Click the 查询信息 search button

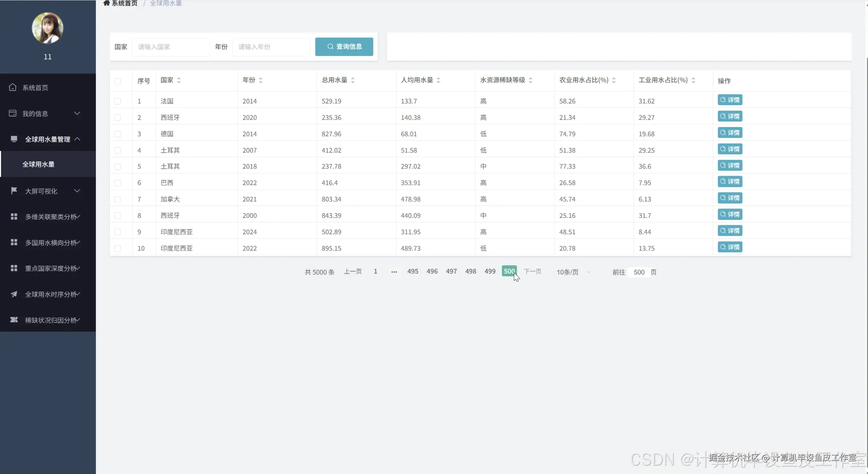coord(344,46)
